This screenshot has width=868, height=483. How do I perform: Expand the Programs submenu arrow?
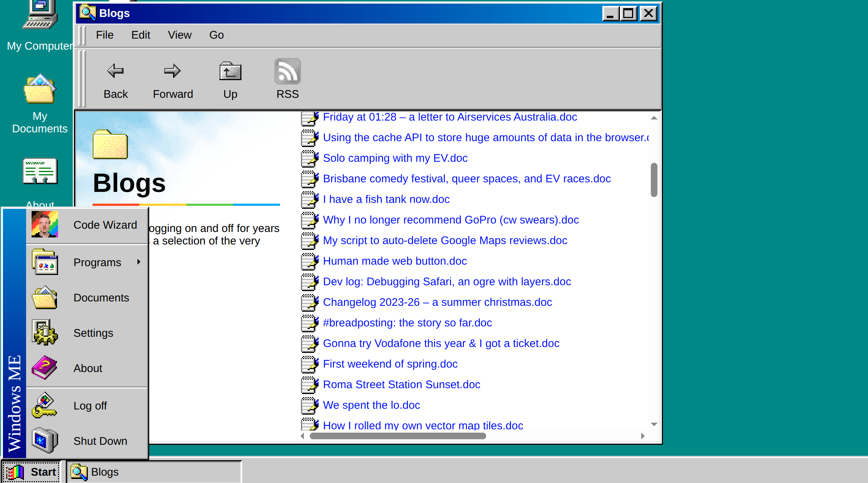139,262
